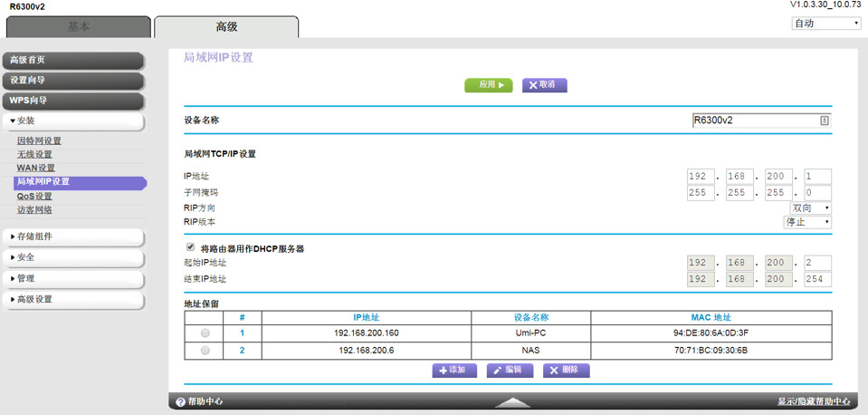This screenshot has width=868, height=415.
Task: Click the 取消 (Cancel) button
Action: (x=544, y=85)
